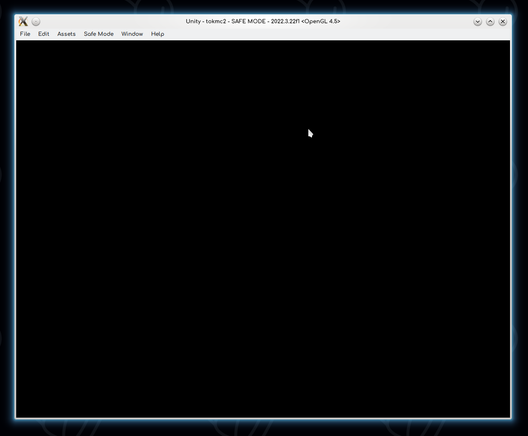Open the Help menu
The width and height of the screenshot is (528, 436).
pos(157,34)
